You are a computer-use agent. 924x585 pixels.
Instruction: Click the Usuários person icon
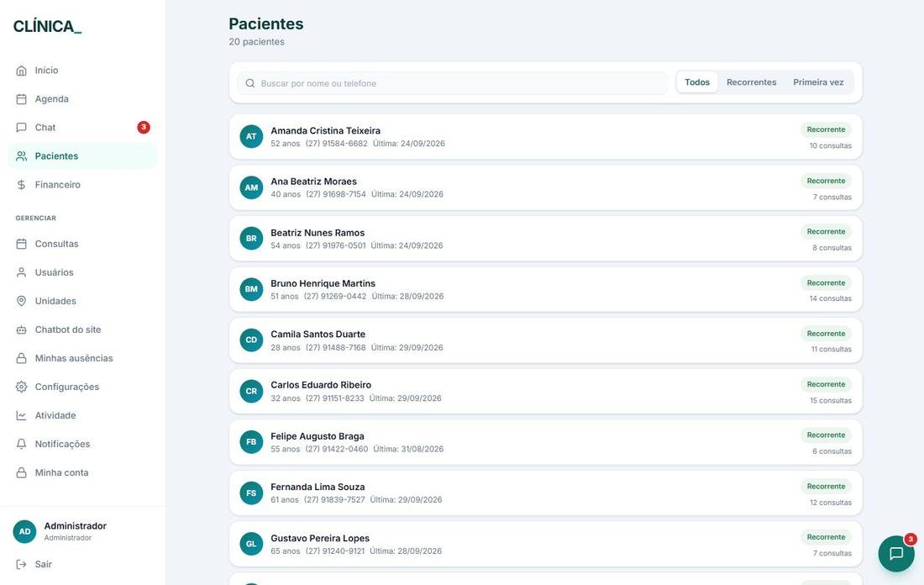pyautogui.click(x=21, y=272)
